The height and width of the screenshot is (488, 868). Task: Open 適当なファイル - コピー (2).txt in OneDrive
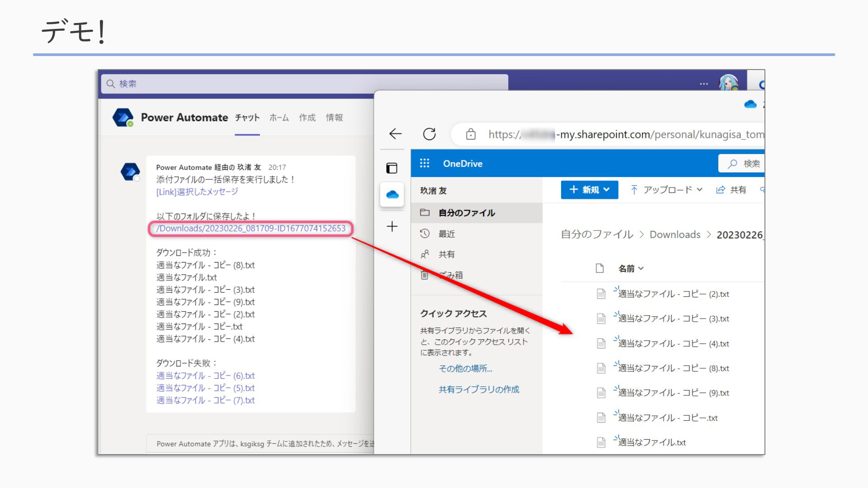coord(674,294)
